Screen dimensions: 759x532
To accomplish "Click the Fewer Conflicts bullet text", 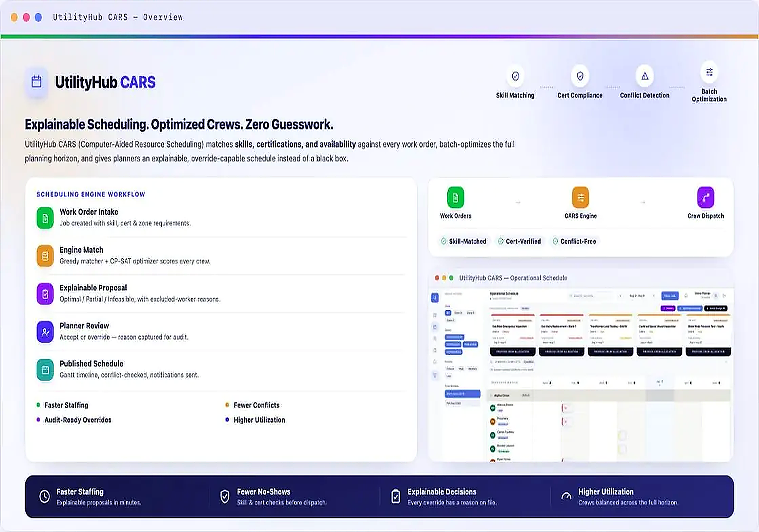I will pyautogui.click(x=257, y=405).
